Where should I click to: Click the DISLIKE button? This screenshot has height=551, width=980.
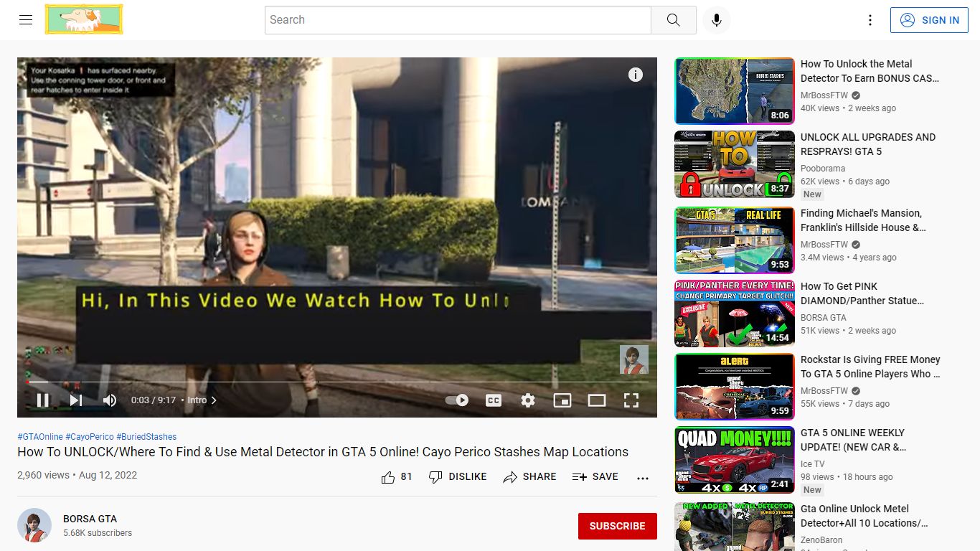(458, 477)
